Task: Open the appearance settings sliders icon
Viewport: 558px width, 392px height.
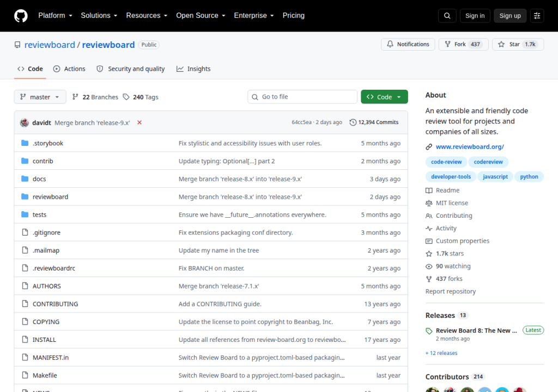Action: [537, 16]
